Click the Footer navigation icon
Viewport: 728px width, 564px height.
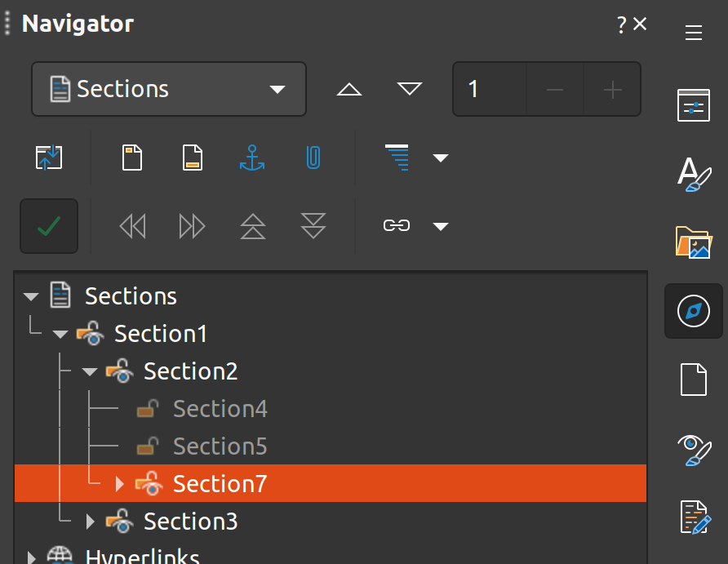click(x=192, y=158)
